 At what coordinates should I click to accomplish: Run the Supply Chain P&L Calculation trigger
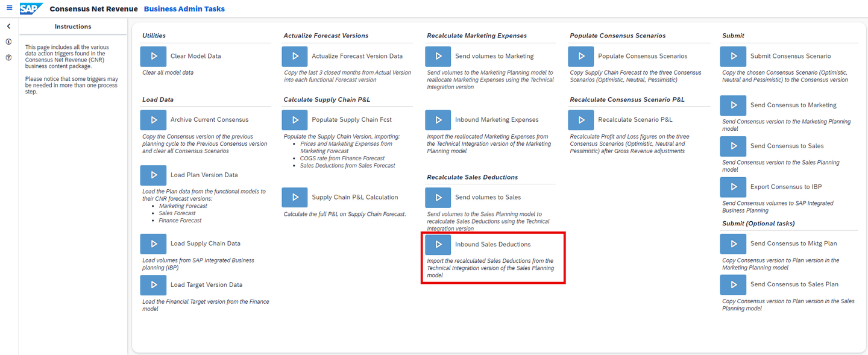tap(295, 197)
